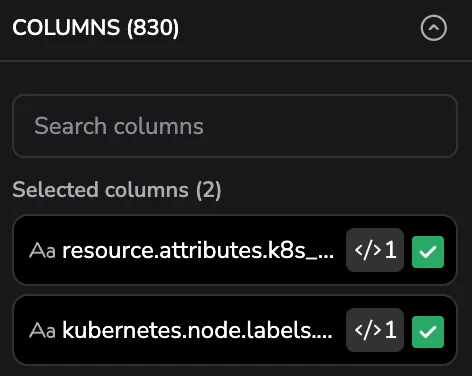
Task: Click the number 1 beside kubernetes.node code icon
Action: tap(391, 330)
